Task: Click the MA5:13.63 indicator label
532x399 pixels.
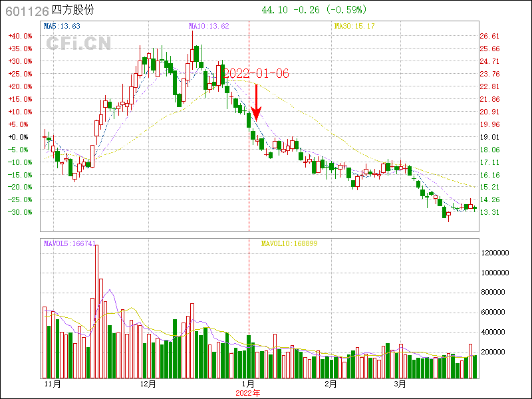Action: coord(62,27)
